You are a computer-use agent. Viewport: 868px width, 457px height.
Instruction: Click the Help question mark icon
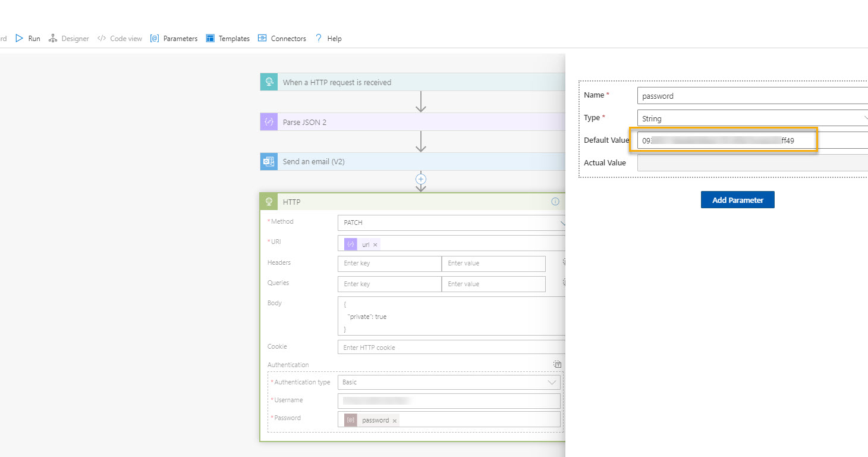pyautogui.click(x=319, y=38)
